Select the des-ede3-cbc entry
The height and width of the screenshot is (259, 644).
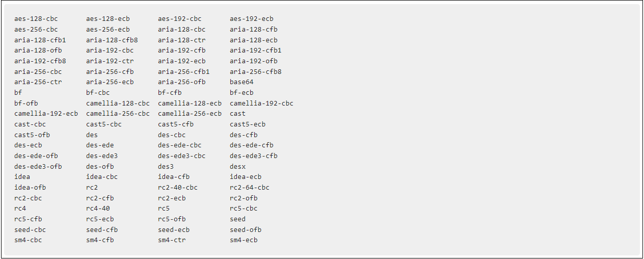(x=181, y=156)
